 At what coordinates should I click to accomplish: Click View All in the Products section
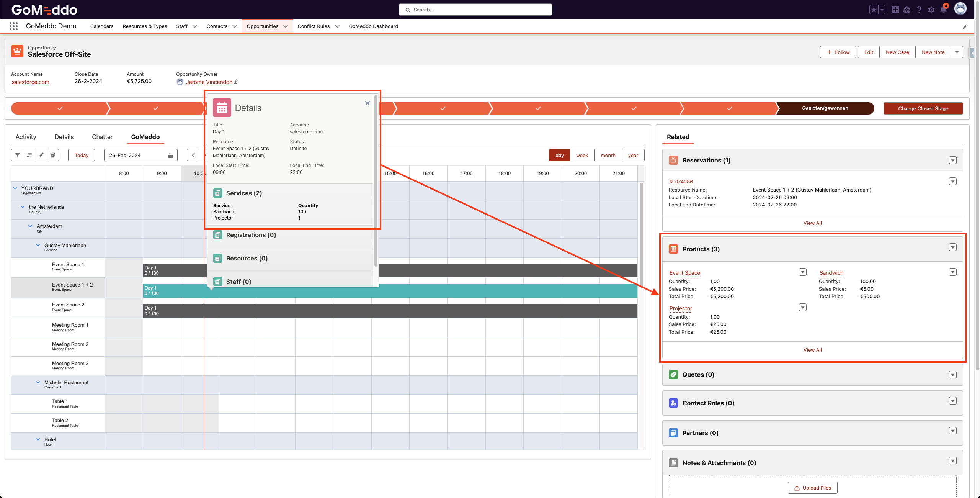(812, 349)
